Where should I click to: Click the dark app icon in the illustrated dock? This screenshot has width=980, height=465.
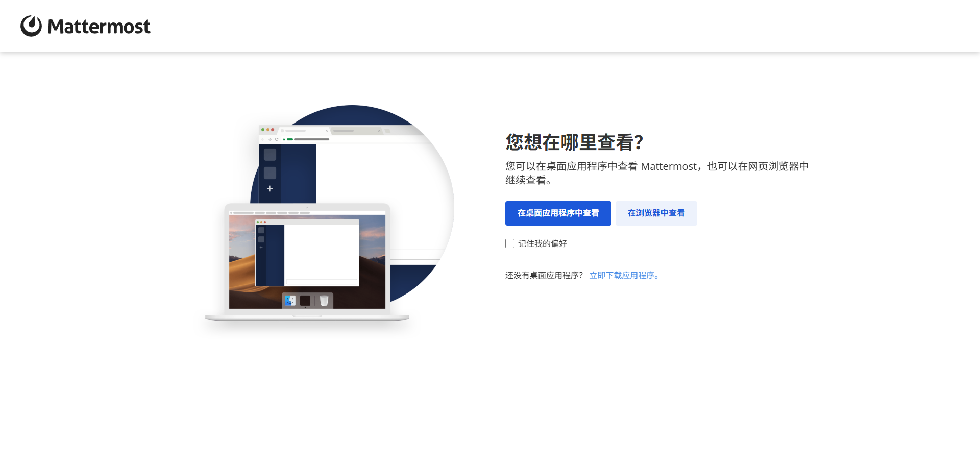pos(305,301)
